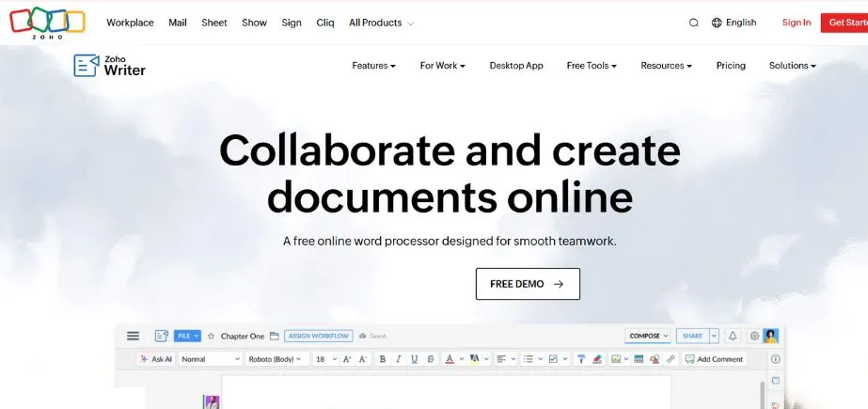Open the Features menu
The height and width of the screenshot is (409, 868).
click(x=373, y=65)
